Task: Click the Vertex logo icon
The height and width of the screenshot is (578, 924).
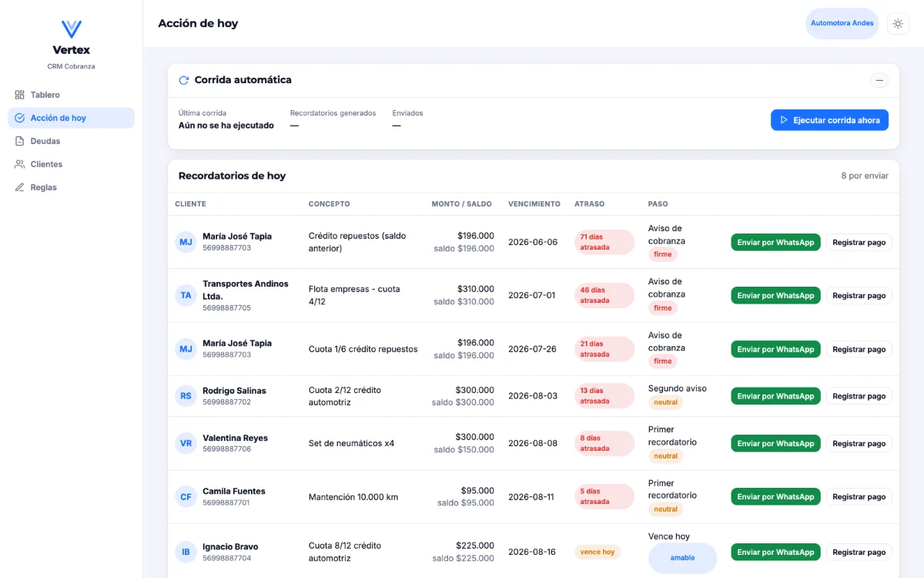Action: pos(72,29)
